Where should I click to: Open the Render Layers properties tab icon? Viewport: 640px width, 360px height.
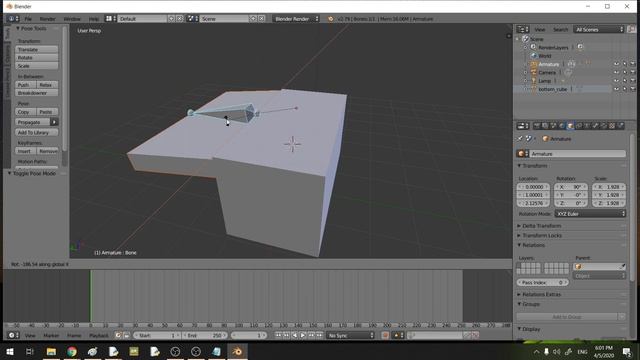coord(545,126)
